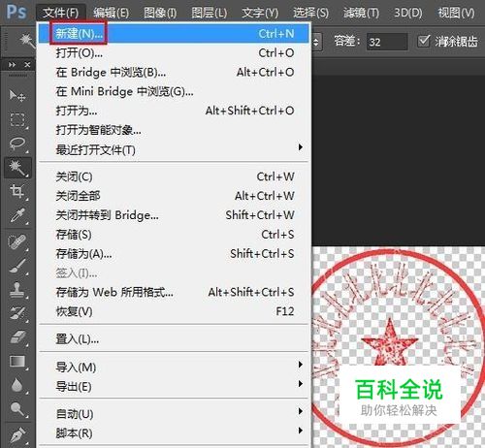Choose 恢复(V) menu entry

tap(175, 311)
